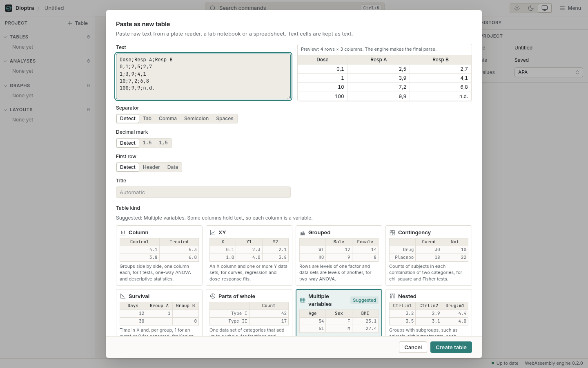Switch to light theme sun icon

(x=517, y=8)
